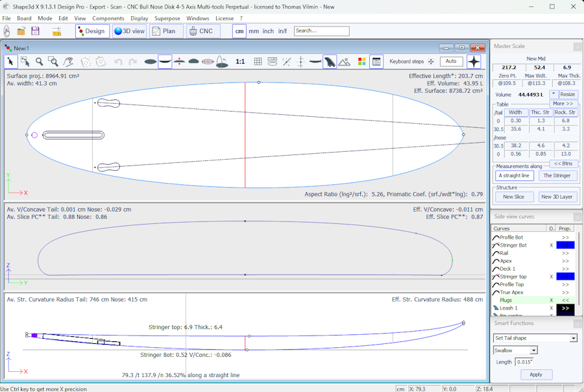Click the New Slice button
Screen dimensions: 584x392
coord(514,197)
